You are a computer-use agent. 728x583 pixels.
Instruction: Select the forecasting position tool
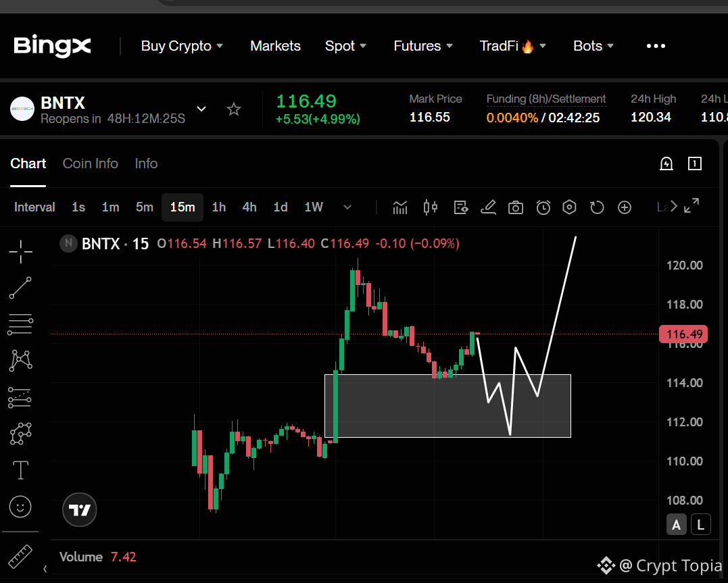click(20, 398)
